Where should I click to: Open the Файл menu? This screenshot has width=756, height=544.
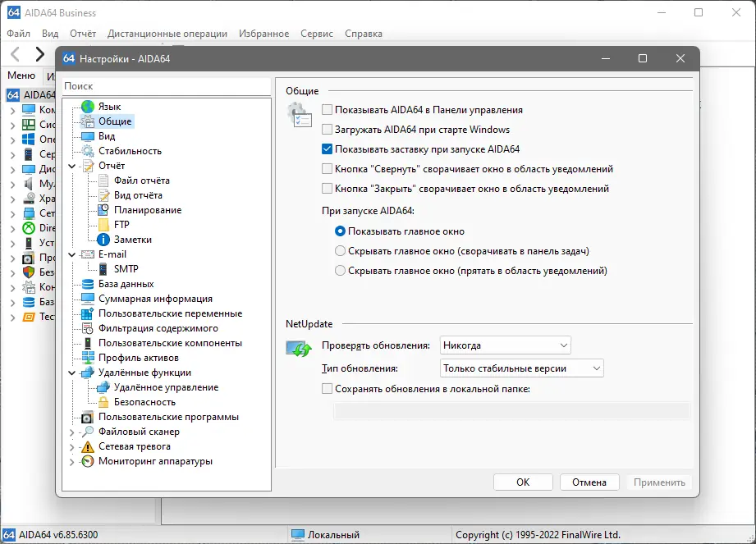click(x=18, y=34)
